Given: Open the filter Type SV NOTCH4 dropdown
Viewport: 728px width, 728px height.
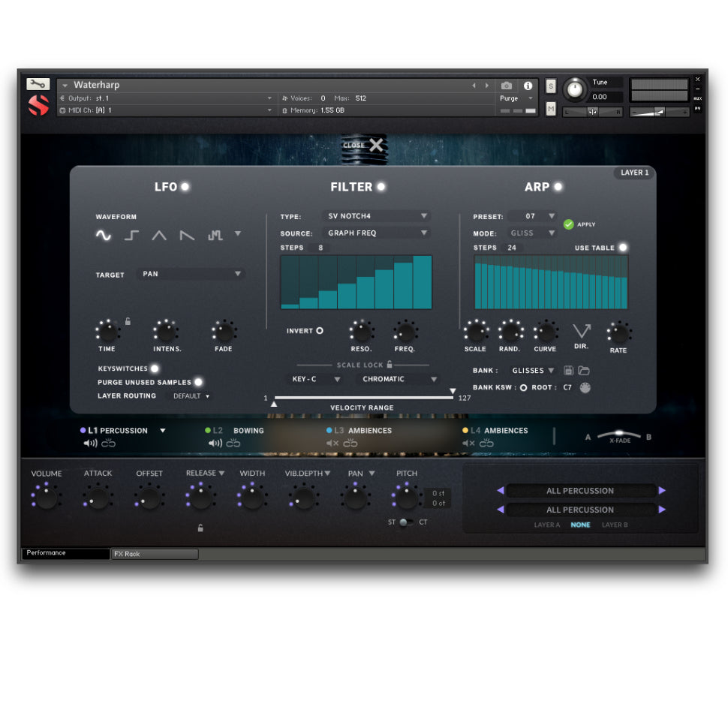Looking at the screenshot, I should [x=377, y=216].
